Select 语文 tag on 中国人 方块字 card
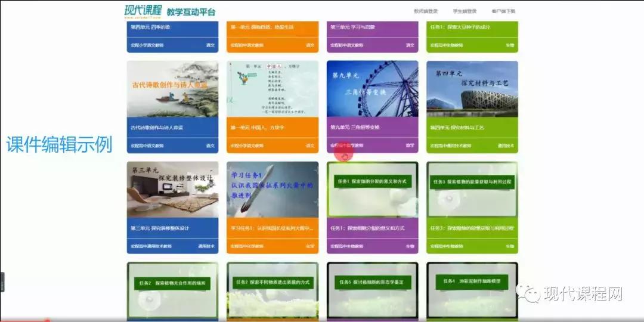This screenshot has width=644, height=322. [x=310, y=145]
